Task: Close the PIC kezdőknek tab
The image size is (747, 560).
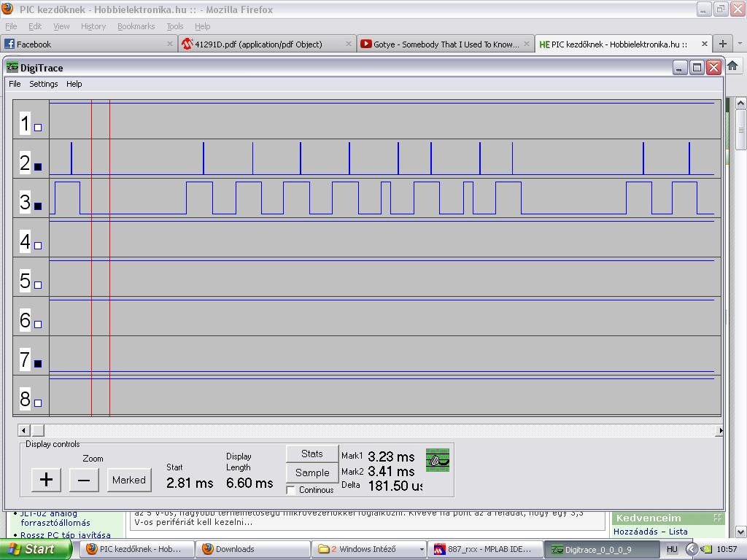Action: tap(704, 44)
